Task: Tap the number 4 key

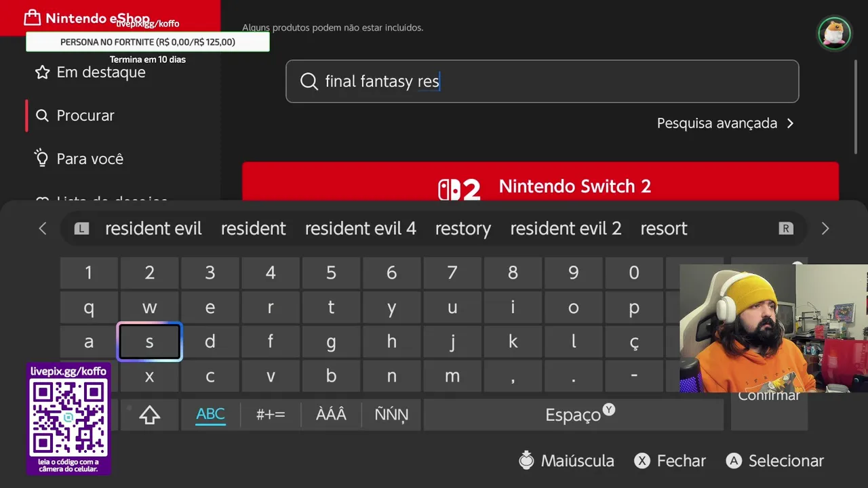Action: click(x=271, y=273)
